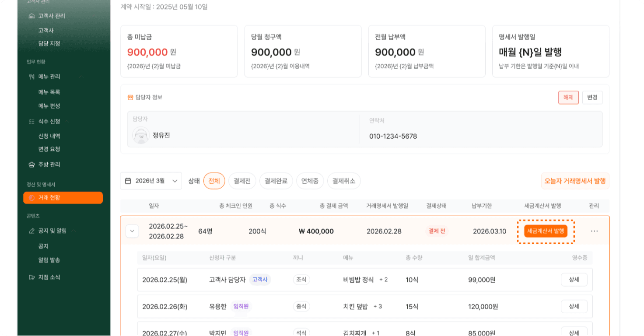Open 공지 under 공지 및 알림
The width and height of the screenshot is (644, 336).
(43, 246)
